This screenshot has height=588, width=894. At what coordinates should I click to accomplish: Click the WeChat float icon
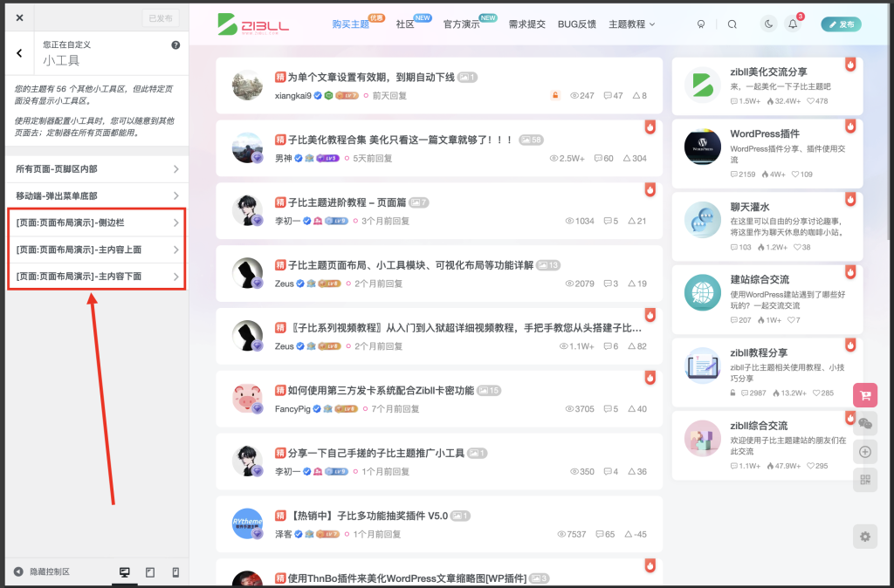point(865,424)
